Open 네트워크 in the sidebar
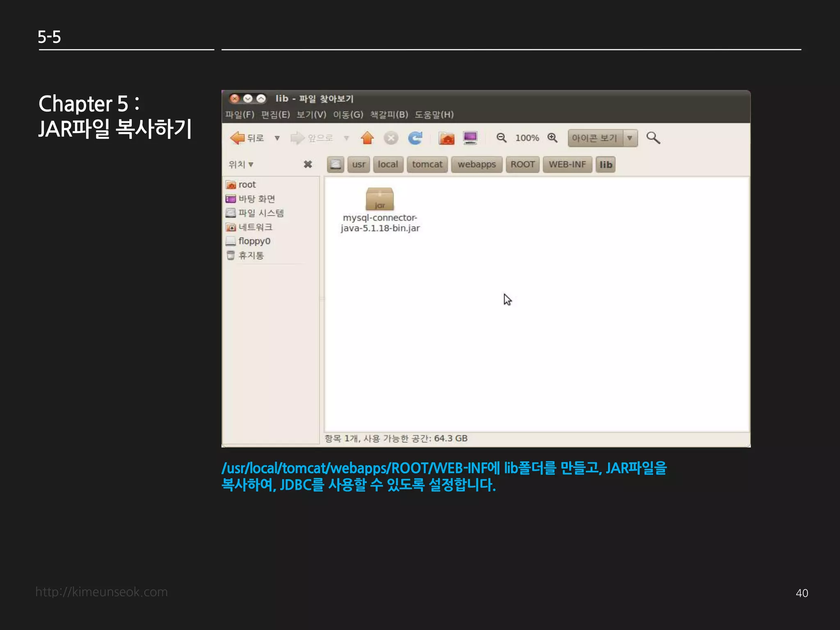The image size is (840, 630). (x=249, y=227)
